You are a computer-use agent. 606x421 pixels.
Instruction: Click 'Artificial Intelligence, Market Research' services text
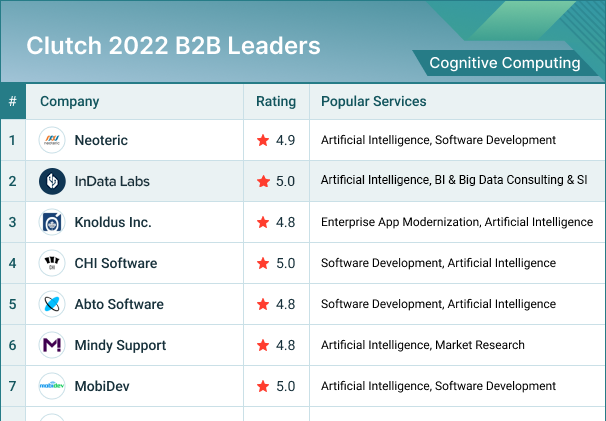[423, 345]
